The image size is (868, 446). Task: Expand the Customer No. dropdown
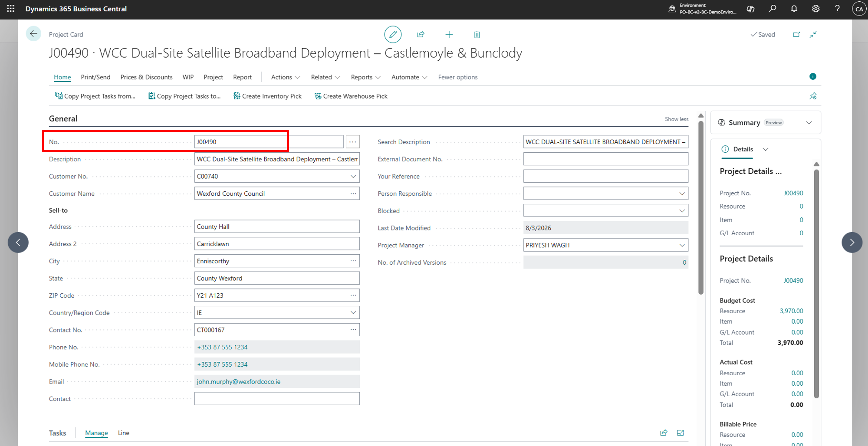click(x=353, y=176)
